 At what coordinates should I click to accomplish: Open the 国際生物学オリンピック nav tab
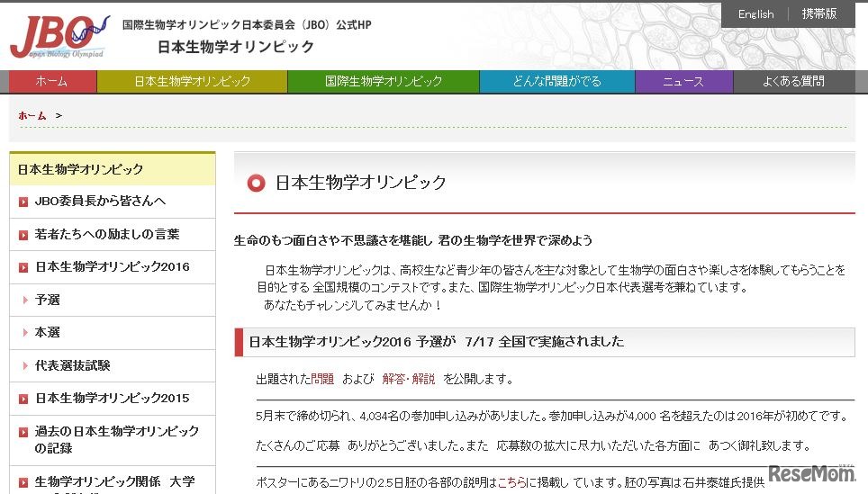pos(383,81)
